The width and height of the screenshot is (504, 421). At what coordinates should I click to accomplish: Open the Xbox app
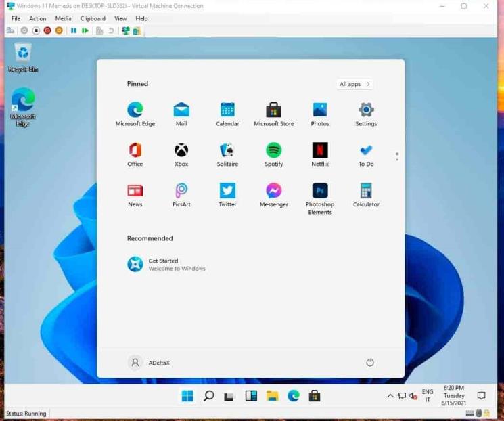click(181, 154)
